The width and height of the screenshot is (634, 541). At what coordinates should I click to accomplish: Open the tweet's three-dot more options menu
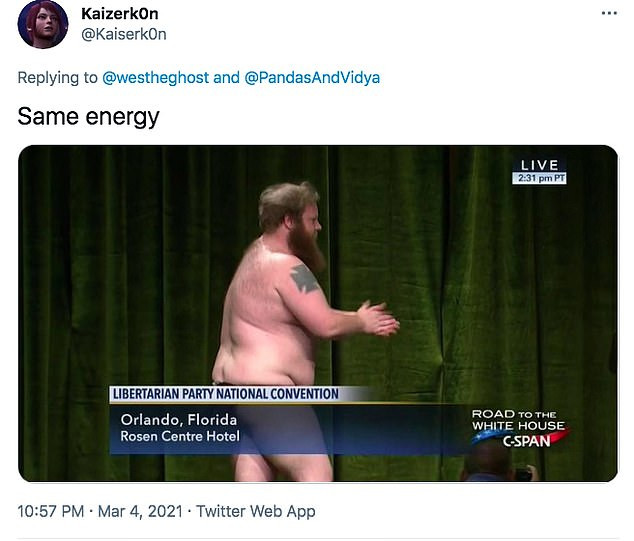coord(609,13)
